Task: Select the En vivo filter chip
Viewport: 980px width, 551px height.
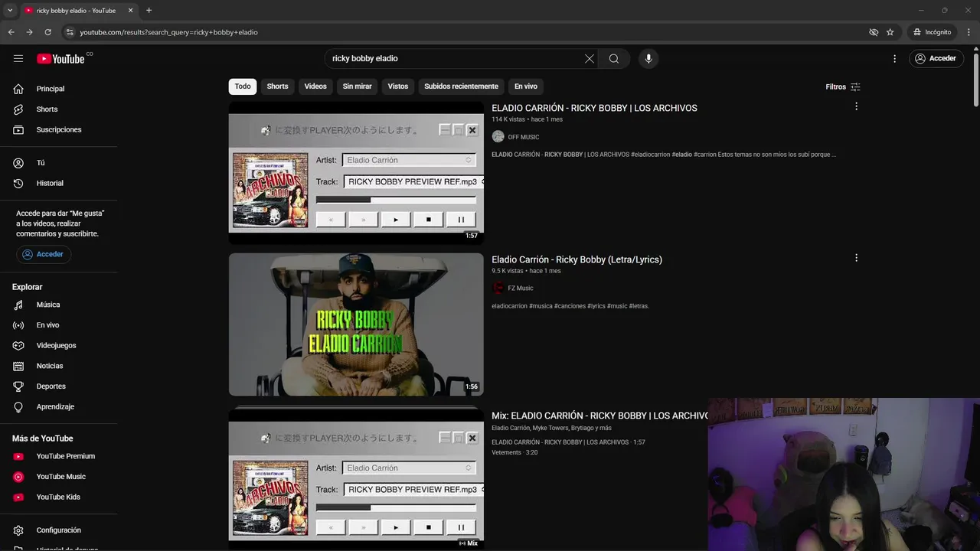Action: point(526,86)
